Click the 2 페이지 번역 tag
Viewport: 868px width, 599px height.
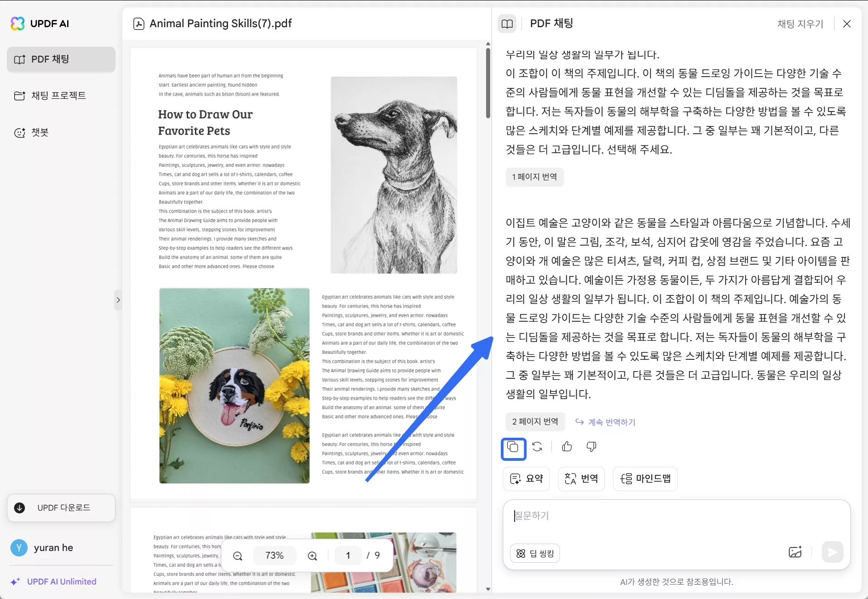(535, 422)
